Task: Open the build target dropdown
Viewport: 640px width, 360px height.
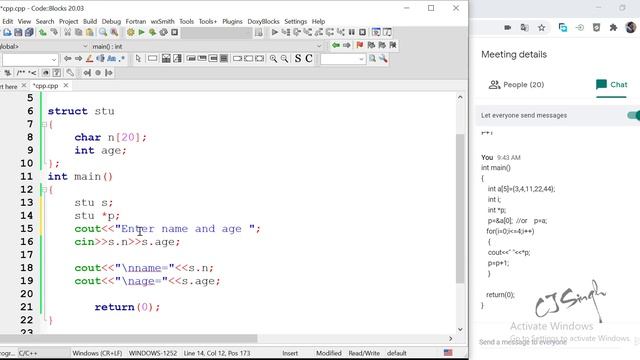Action: click(x=216, y=33)
